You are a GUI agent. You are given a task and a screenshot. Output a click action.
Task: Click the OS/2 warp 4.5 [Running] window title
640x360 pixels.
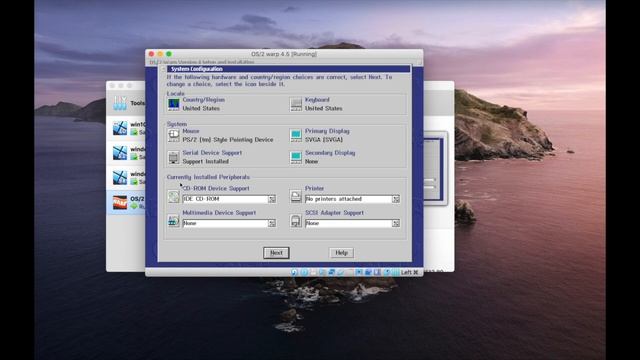coord(284,54)
